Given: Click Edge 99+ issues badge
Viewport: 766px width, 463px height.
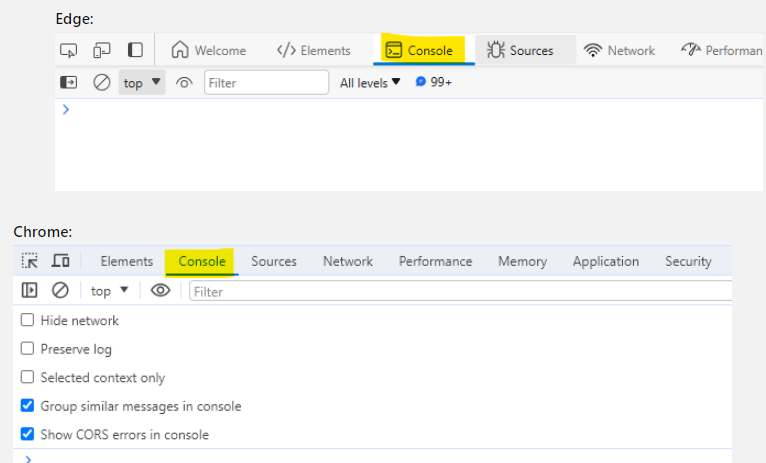Looking at the screenshot, I should point(434,82).
